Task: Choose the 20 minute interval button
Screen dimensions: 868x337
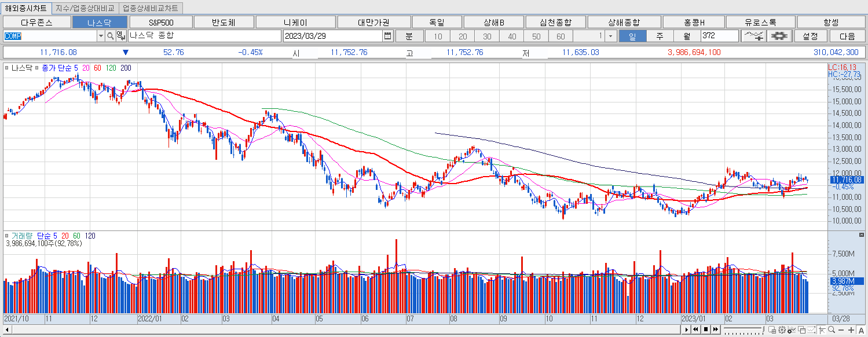Action: pos(463,36)
